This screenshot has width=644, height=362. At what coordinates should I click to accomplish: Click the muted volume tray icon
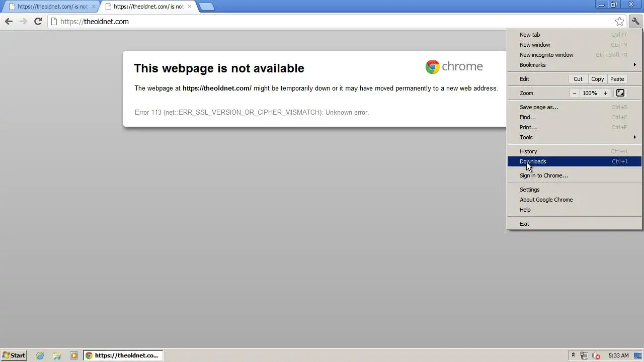click(596, 355)
